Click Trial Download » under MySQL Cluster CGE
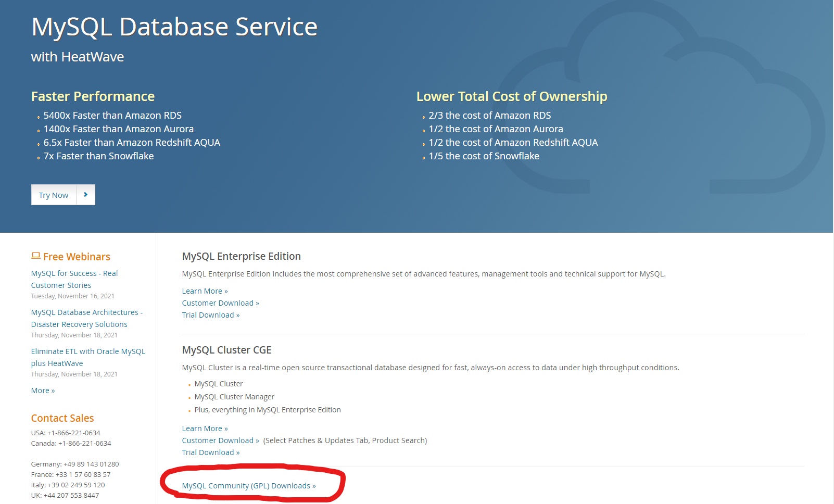 (x=211, y=452)
